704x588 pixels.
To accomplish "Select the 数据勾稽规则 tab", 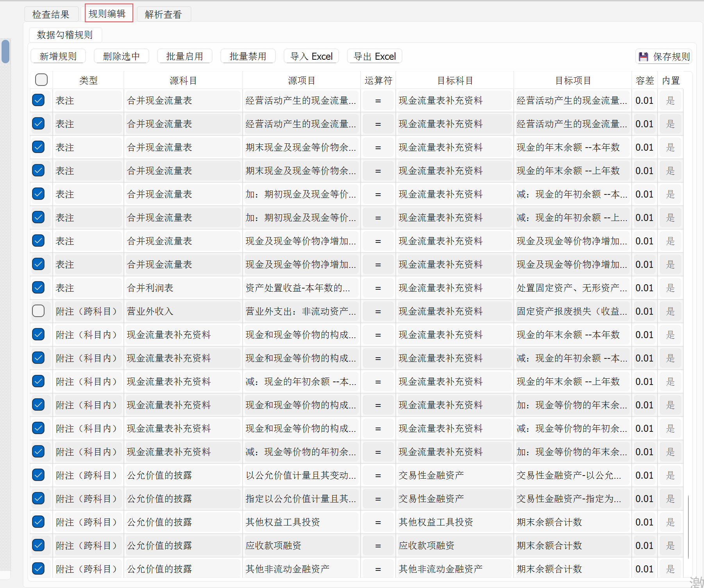I will (65, 35).
